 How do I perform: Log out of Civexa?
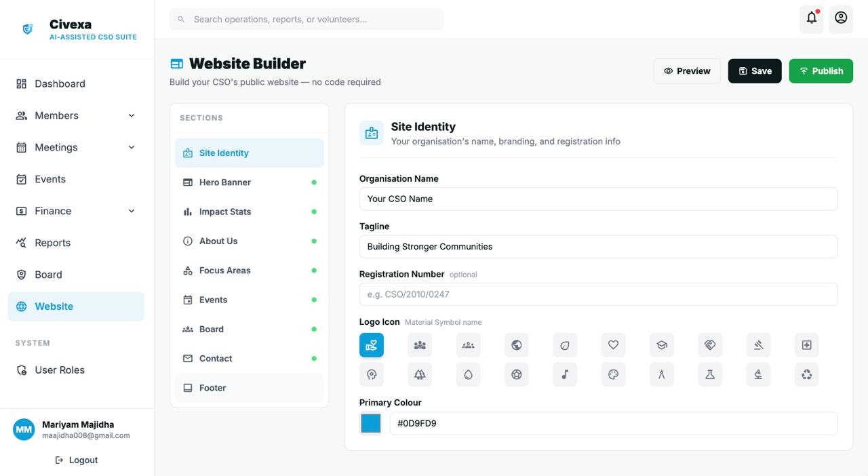coord(76,460)
